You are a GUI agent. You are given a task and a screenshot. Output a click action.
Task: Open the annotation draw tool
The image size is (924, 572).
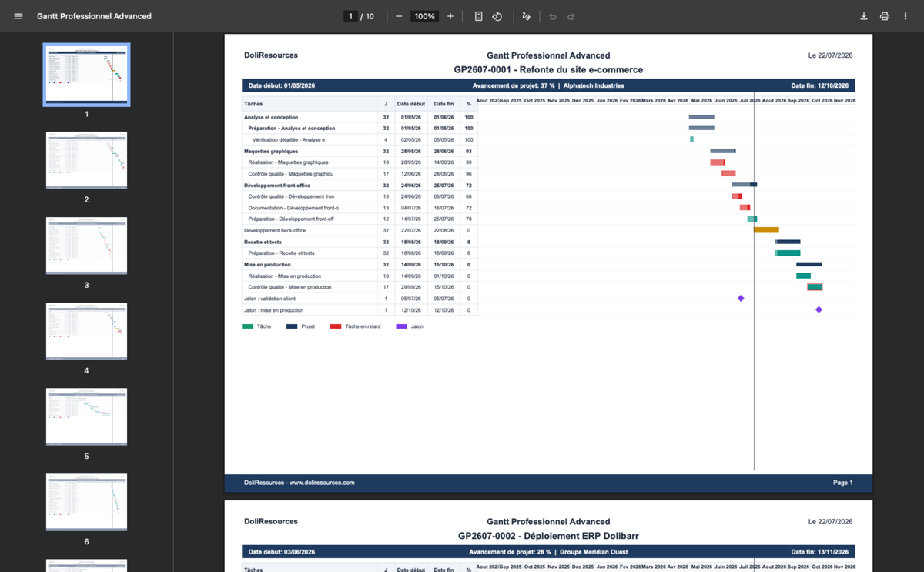point(527,16)
